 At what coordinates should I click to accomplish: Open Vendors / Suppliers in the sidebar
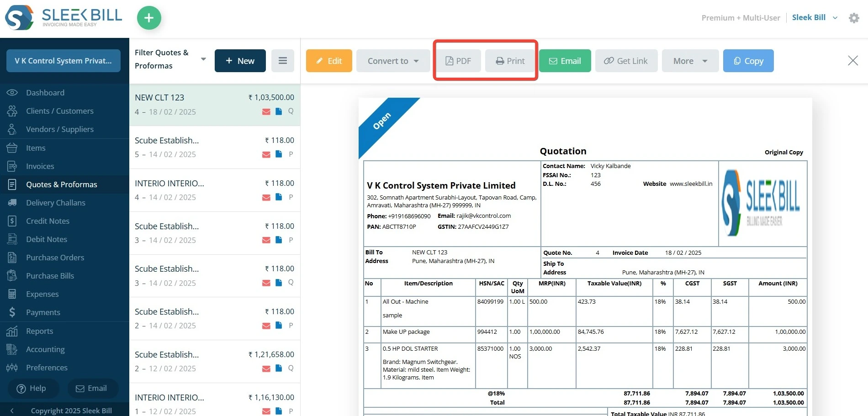(60, 129)
